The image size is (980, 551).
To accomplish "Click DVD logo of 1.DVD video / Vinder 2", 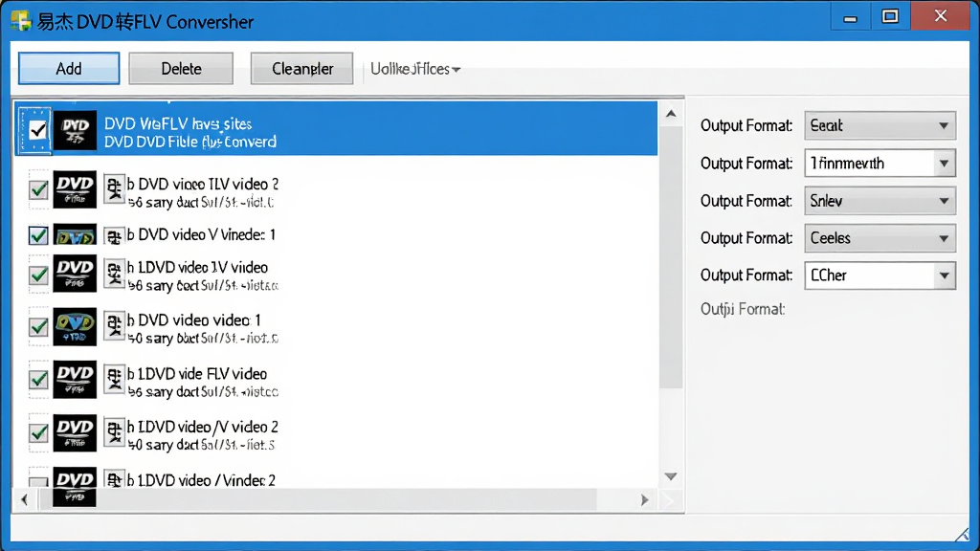I will (x=75, y=486).
